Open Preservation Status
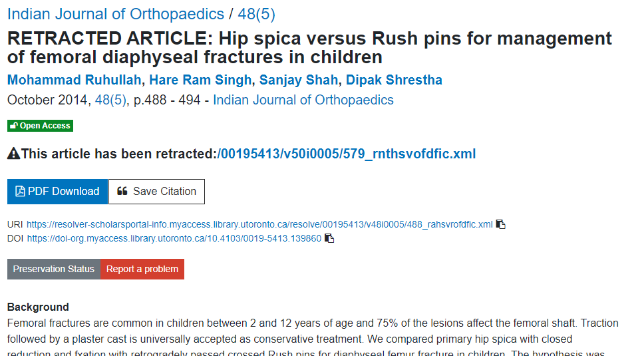Image resolution: width=644 pixels, height=356 pixels. click(x=54, y=269)
